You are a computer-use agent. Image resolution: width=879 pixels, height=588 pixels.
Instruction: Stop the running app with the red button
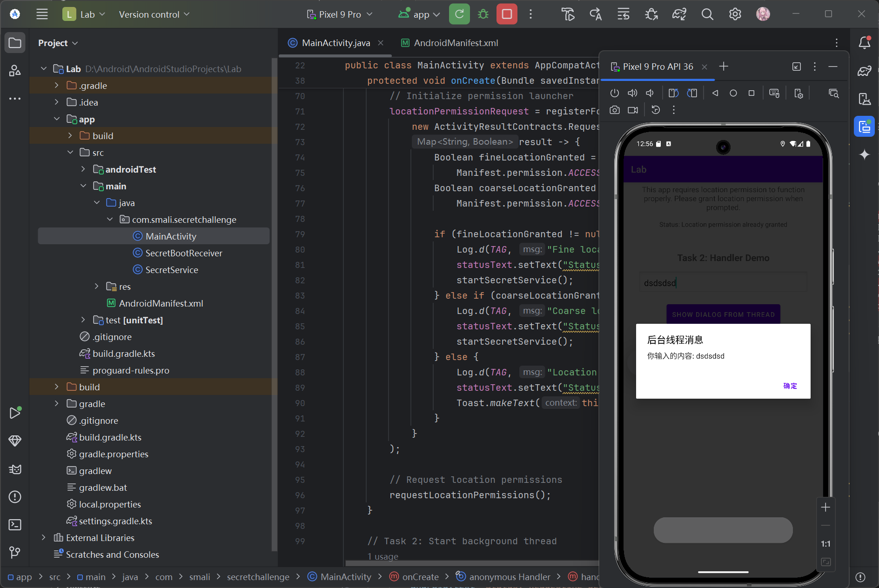click(507, 14)
